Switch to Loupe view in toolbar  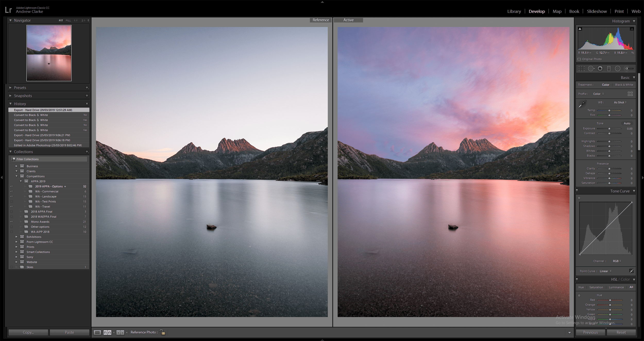97,332
